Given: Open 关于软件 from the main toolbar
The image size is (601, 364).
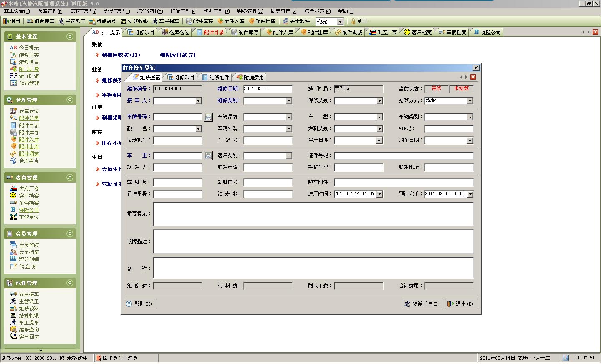Looking at the screenshot, I should pyautogui.click(x=296, y=21).
